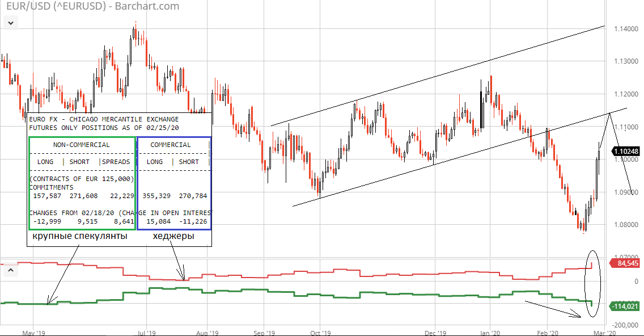Screen dimensions: 644x336
Task: Select the Aug '19 date axis label
Action: [207, 331]
